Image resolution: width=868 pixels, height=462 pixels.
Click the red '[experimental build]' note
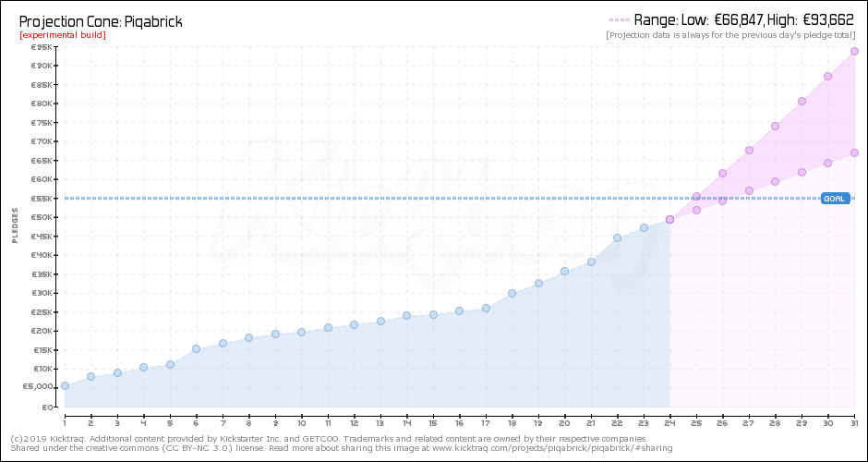[x=63, y=35]
